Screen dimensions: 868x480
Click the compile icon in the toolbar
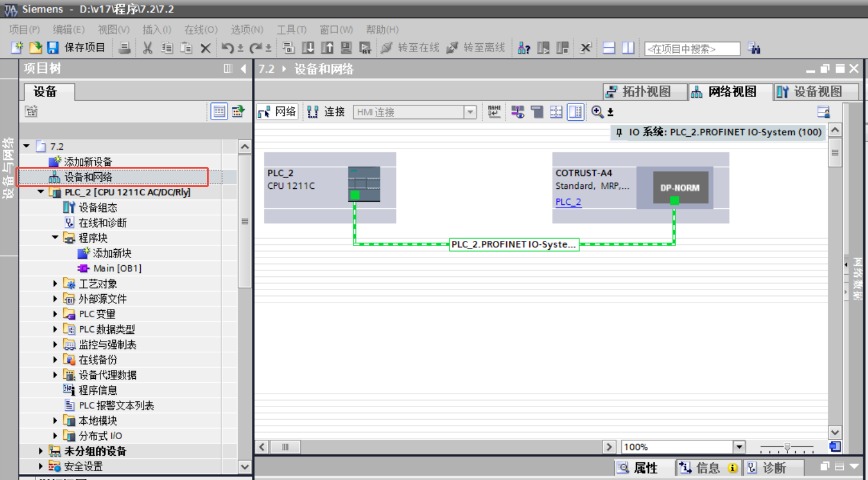[289, 49]
